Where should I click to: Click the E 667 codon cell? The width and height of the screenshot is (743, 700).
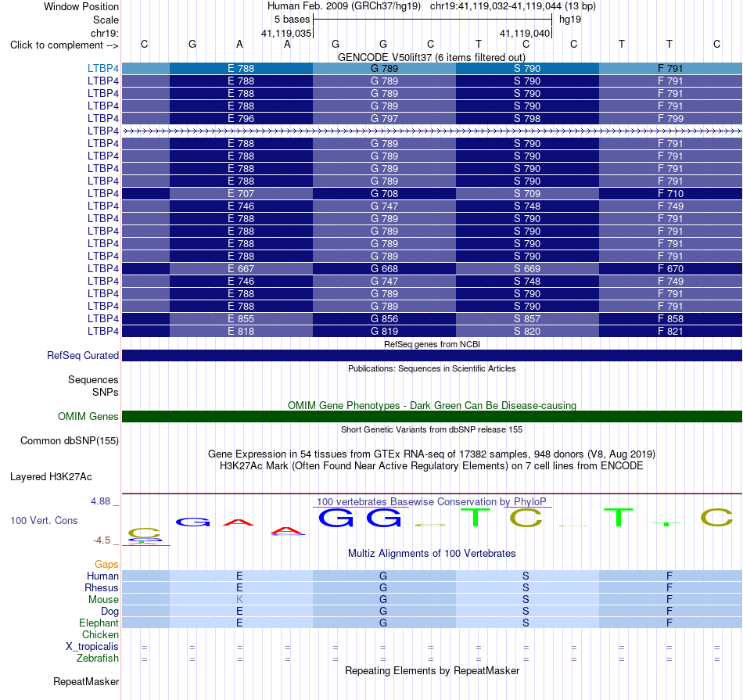click(x=241, y=269)
